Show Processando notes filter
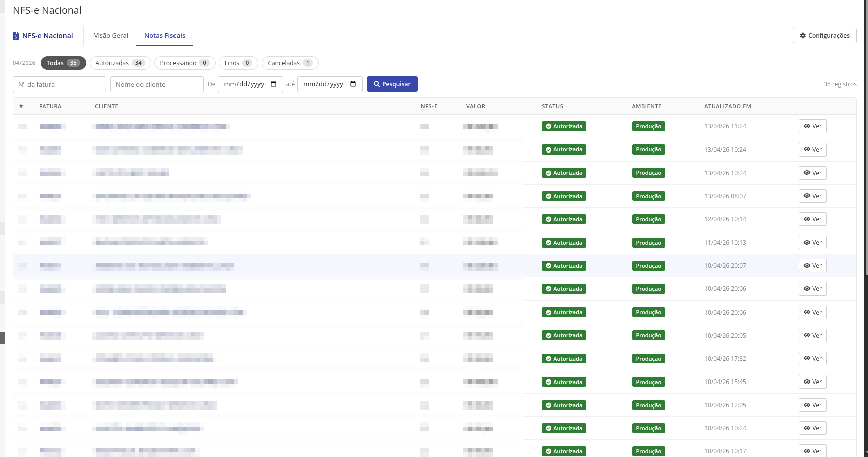 [x=185, y=63]
